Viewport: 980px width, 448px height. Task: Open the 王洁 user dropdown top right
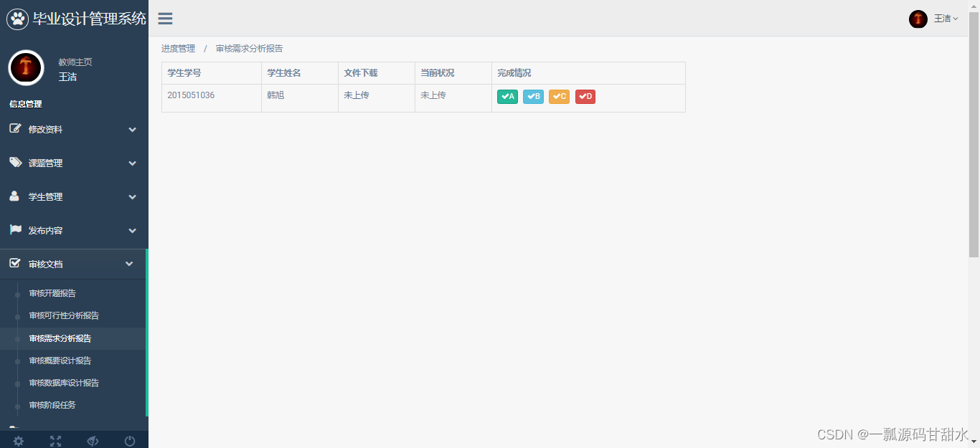click(946, 19)
